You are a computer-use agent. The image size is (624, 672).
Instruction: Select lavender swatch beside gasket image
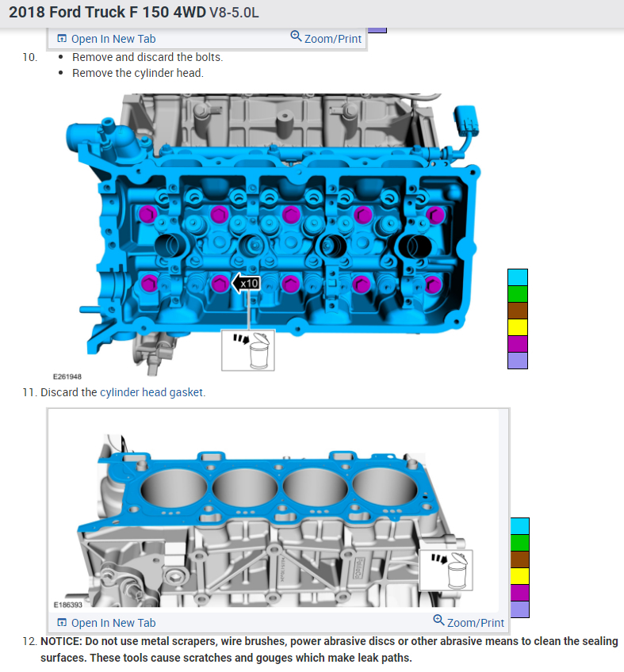coord(520,609)
